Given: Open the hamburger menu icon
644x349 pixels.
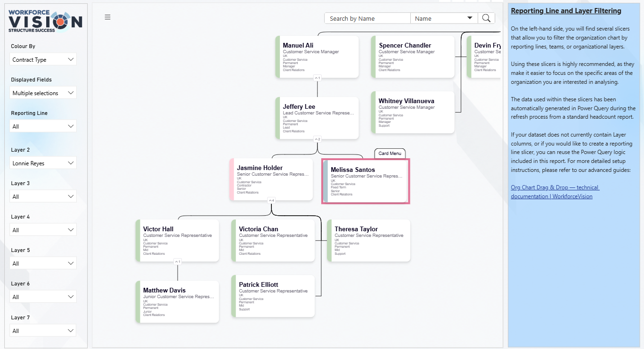Looking at the screenshot, I should pos(107,17).
